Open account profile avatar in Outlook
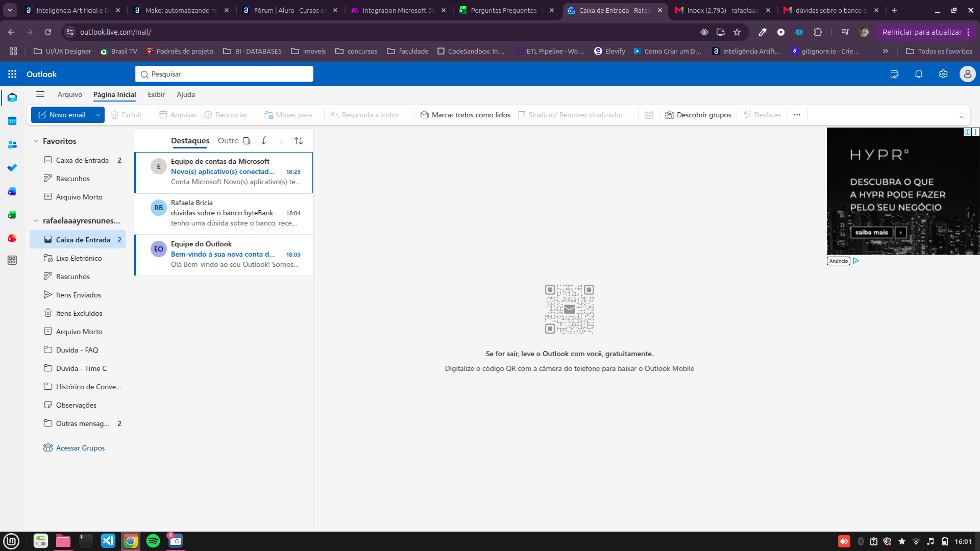Viewport: 980px width, 551px height. pyautogui.click(x=967, y=74)
